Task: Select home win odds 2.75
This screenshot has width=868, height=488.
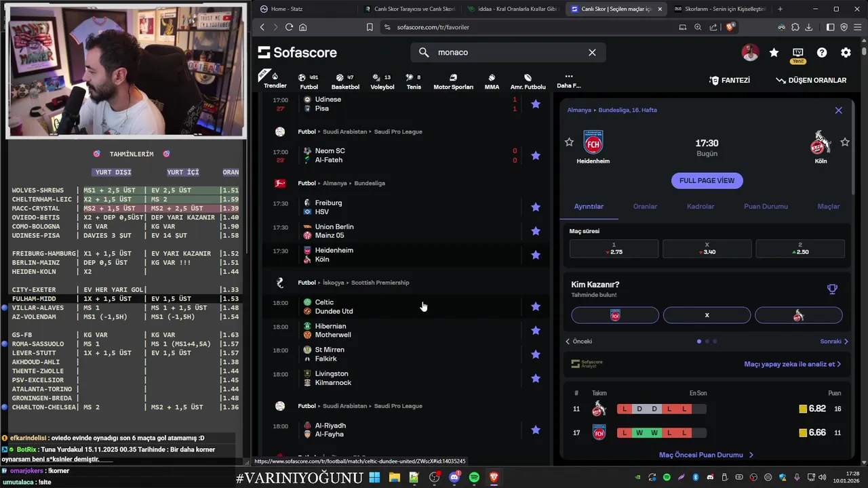Action: point(614,248)
